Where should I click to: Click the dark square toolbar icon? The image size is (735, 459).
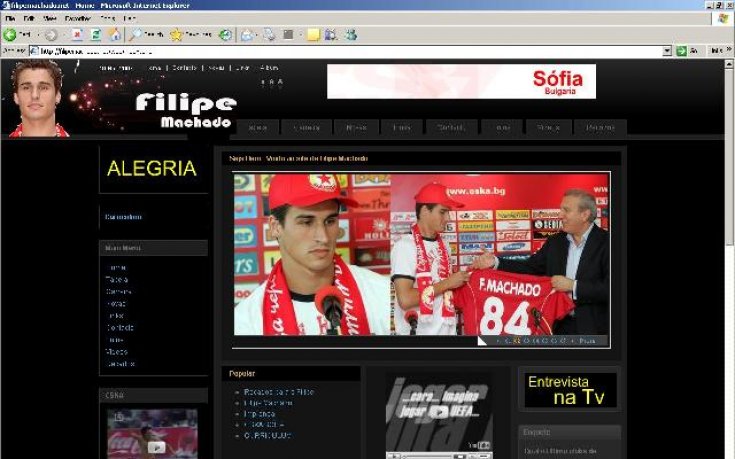(288, 35)
